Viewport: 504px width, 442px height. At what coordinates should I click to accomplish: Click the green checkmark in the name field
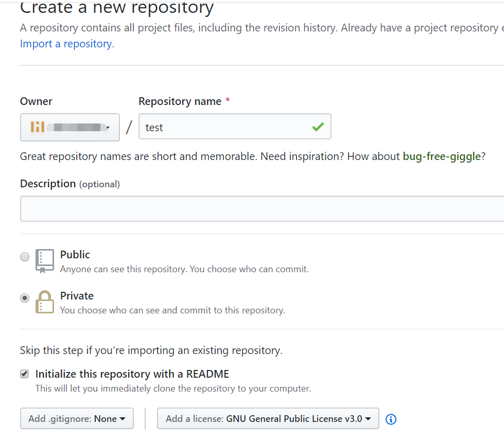click(x=318, y=127)
